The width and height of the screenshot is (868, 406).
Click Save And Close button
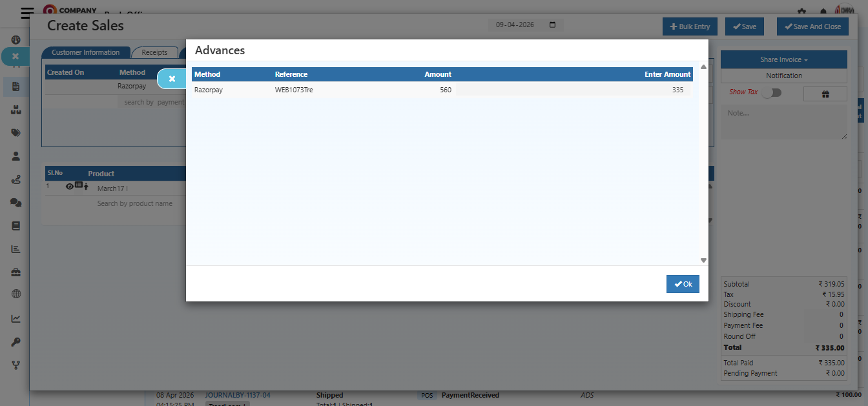click(x=812, y=26)
